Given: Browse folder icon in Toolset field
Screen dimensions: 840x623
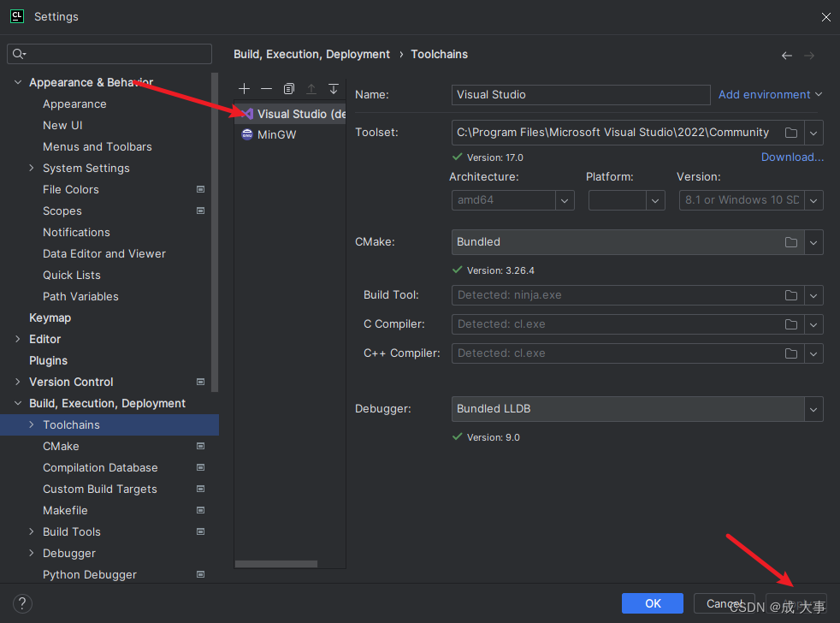Looking at the screenshot, I should point(791,133).
